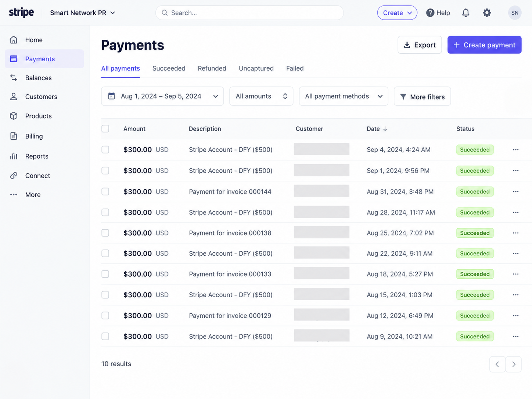Viewport: 532px width, 399px height.
Task: Click the Stripe logo
Action: click(x=21, y=12)
